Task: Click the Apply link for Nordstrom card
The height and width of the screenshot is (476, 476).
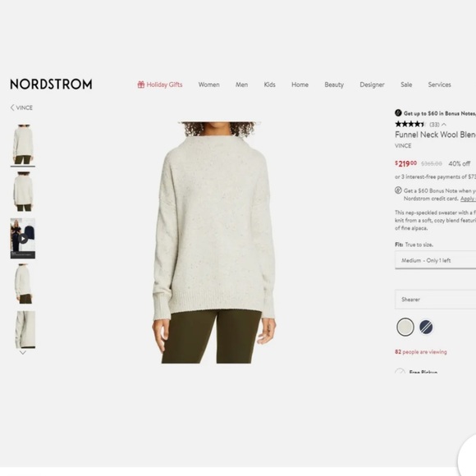Action: (x=468, y=199)
